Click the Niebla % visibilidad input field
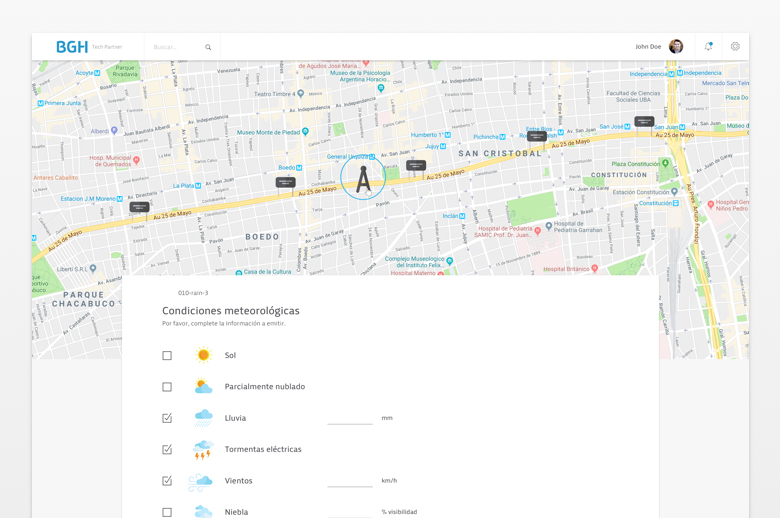 (350, 512)
